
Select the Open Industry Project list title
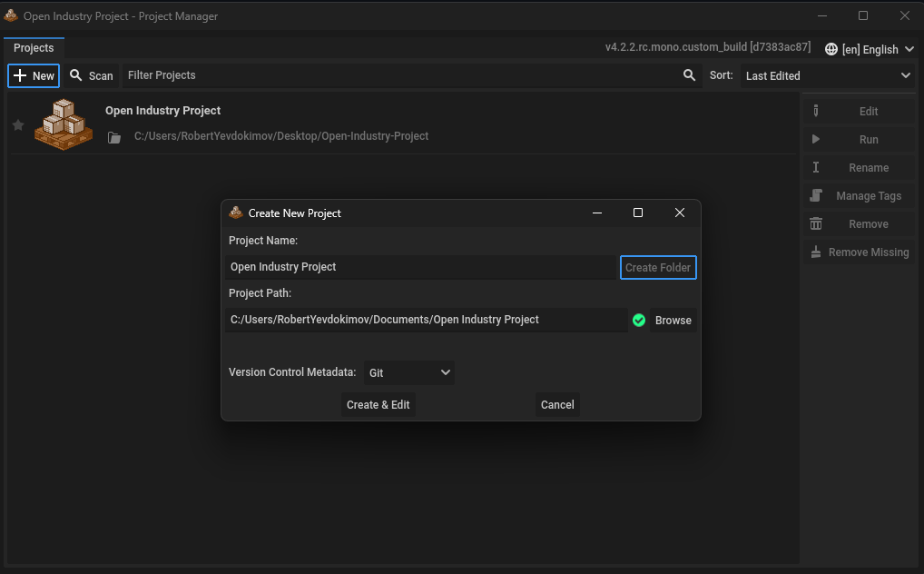point(162,110)
